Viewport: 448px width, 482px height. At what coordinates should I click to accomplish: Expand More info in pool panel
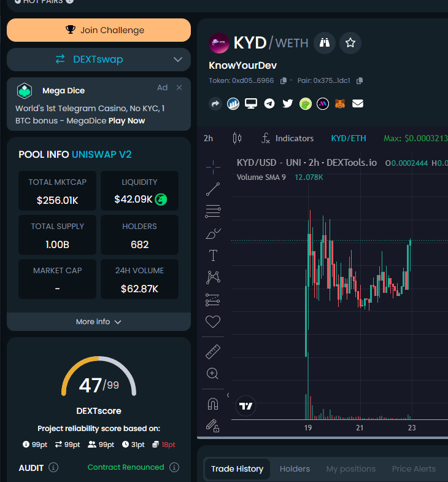99,322
